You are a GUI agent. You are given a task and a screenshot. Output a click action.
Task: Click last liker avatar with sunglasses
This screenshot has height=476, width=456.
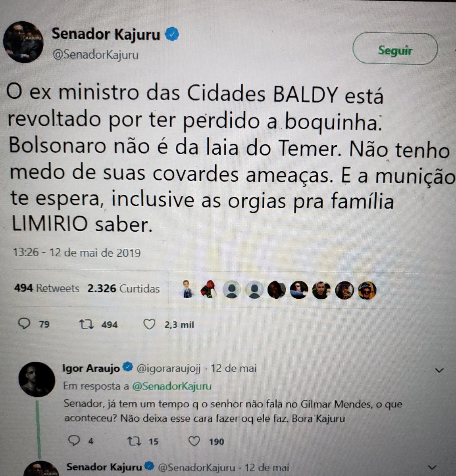367,290
